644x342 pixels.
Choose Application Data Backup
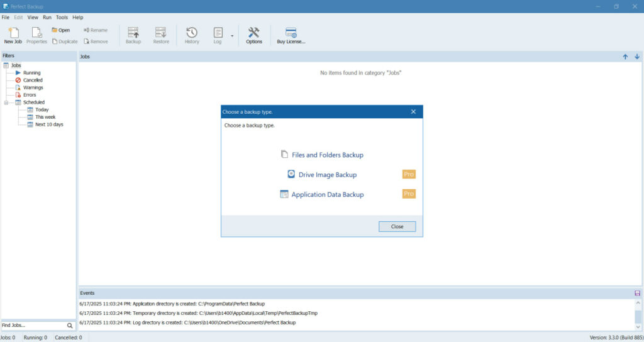click(322, 194)
